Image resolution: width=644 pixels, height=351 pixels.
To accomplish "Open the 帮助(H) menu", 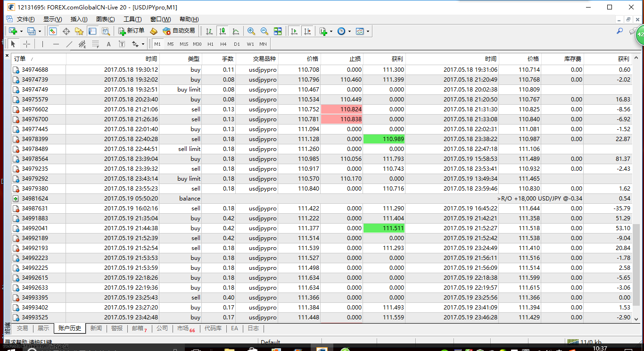I will [x=189, y=19].
